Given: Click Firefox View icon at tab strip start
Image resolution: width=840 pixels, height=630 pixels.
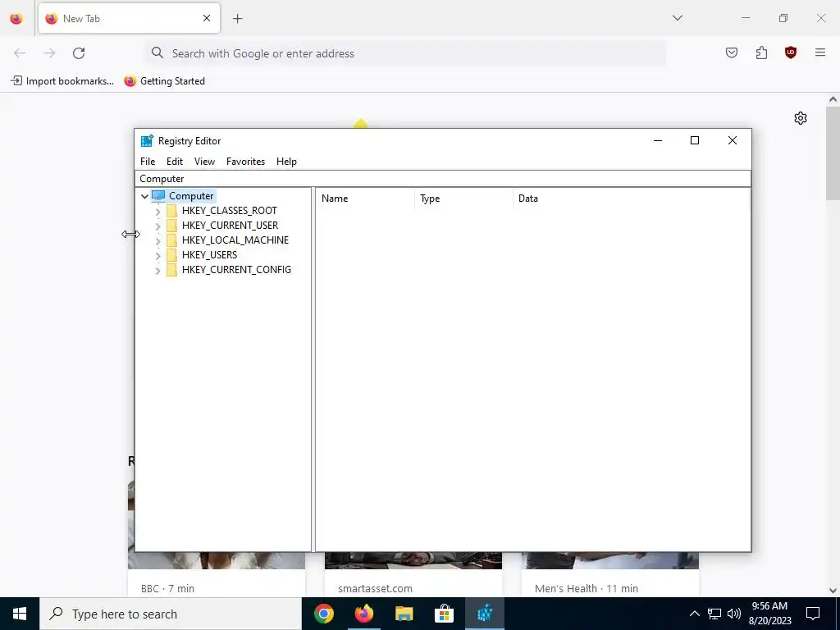Looking at the screenshot, I should point(16,18).
